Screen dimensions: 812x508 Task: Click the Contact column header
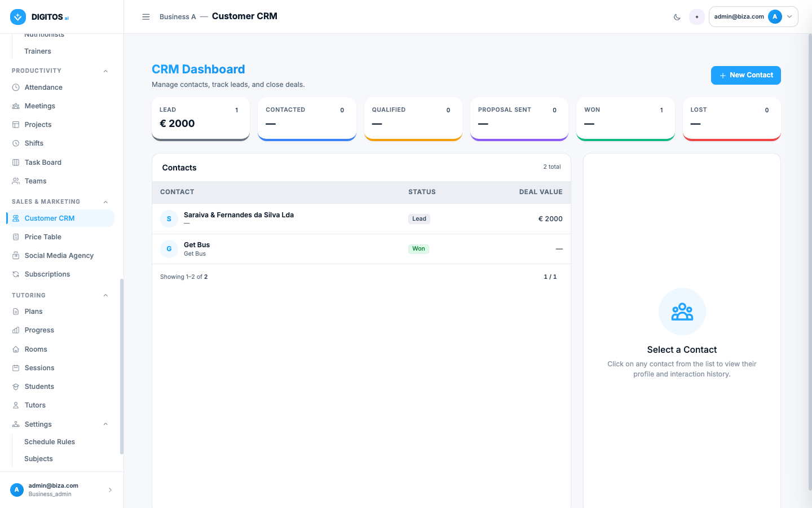pos(177,192)
